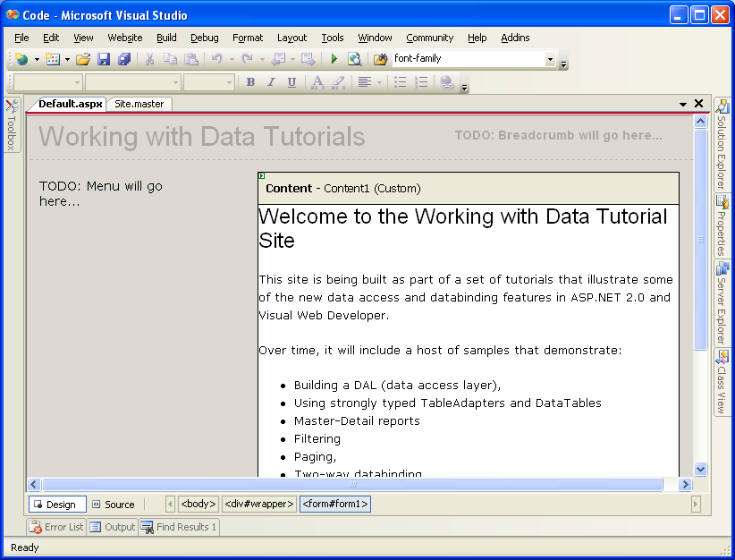Click the Start Debugging green arrow
Viewport: 735px width, 560px height.
point(334,59)
